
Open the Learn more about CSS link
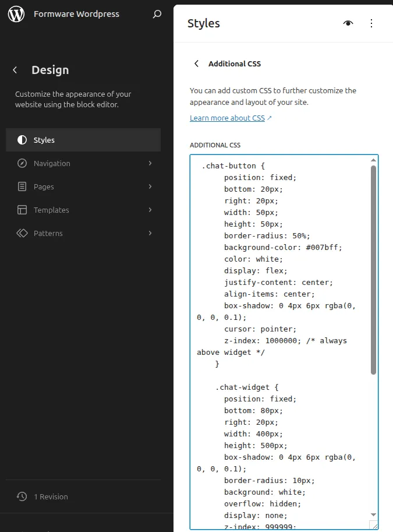tap(226, 118)
